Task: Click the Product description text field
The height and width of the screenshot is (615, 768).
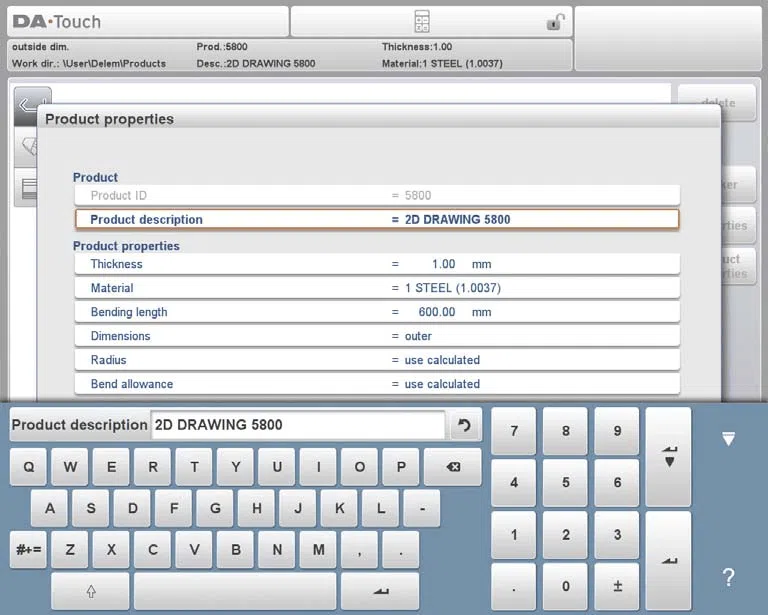Action: 298,425
